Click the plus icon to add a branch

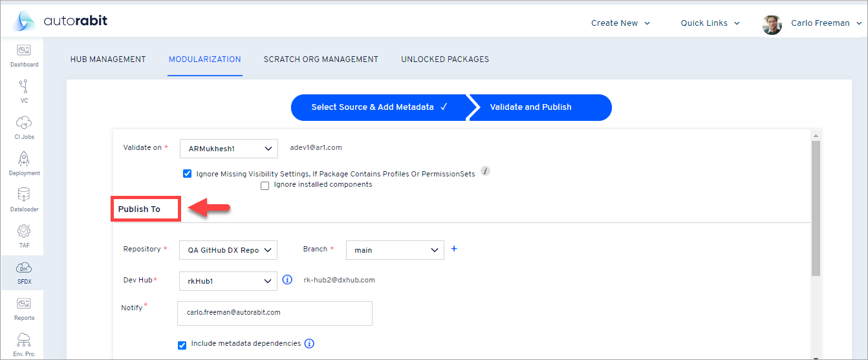454,249
